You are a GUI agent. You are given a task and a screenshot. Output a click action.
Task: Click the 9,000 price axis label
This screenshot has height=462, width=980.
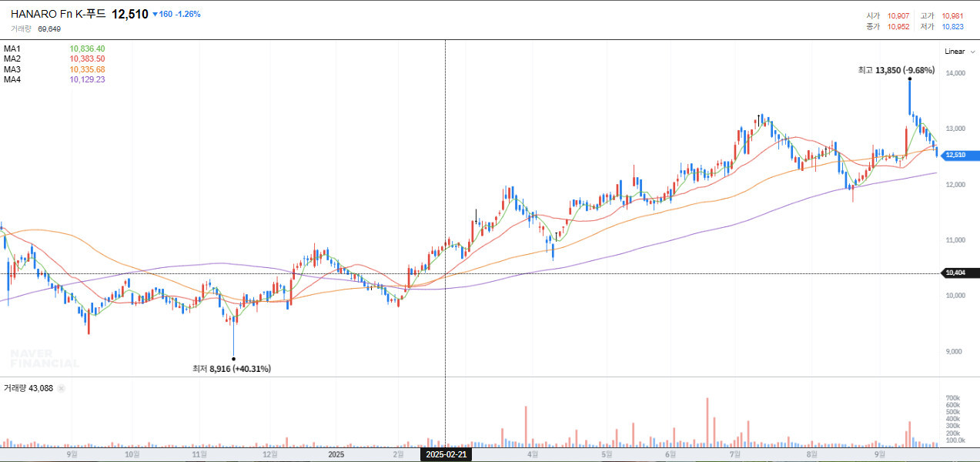pos(955,351)
